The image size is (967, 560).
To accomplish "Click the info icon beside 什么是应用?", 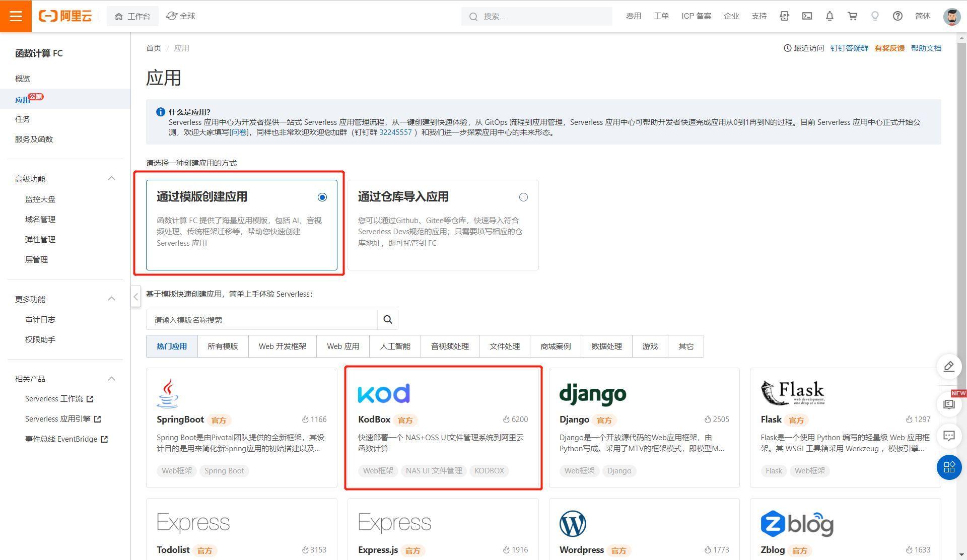I will pos(160,112).
